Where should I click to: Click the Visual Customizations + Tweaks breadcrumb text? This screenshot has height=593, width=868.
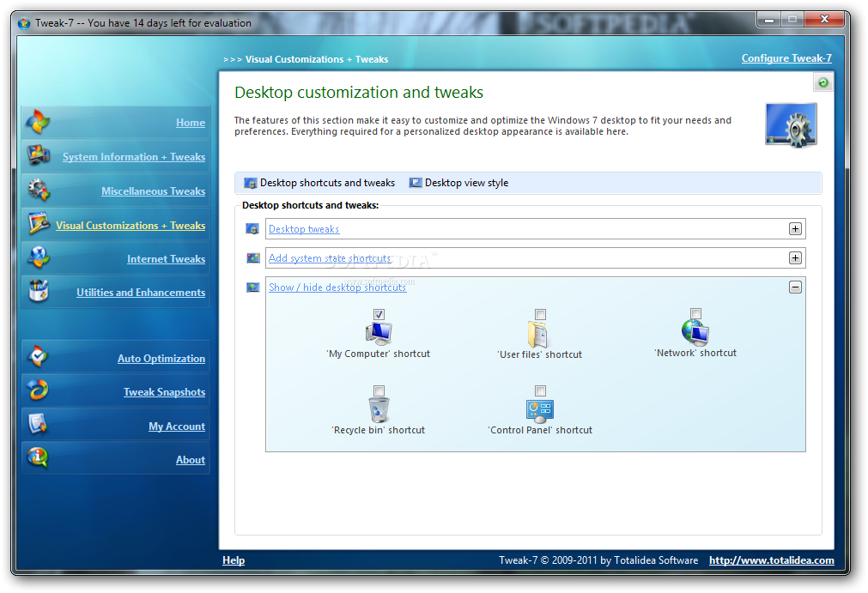click(x=317, y=59)
